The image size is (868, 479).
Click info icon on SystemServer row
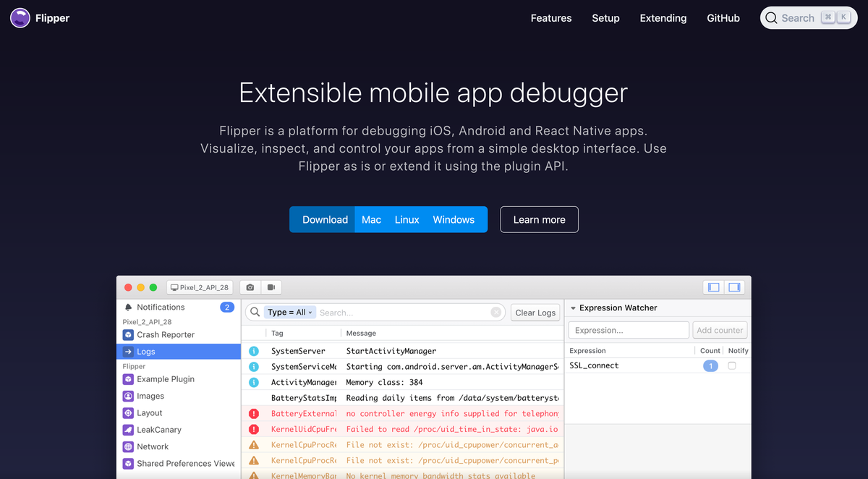(x=254, y=351)
